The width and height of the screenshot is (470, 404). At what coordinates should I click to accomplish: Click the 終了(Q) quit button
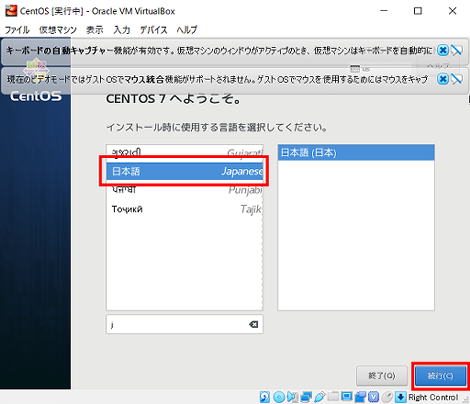pos(382,376)
